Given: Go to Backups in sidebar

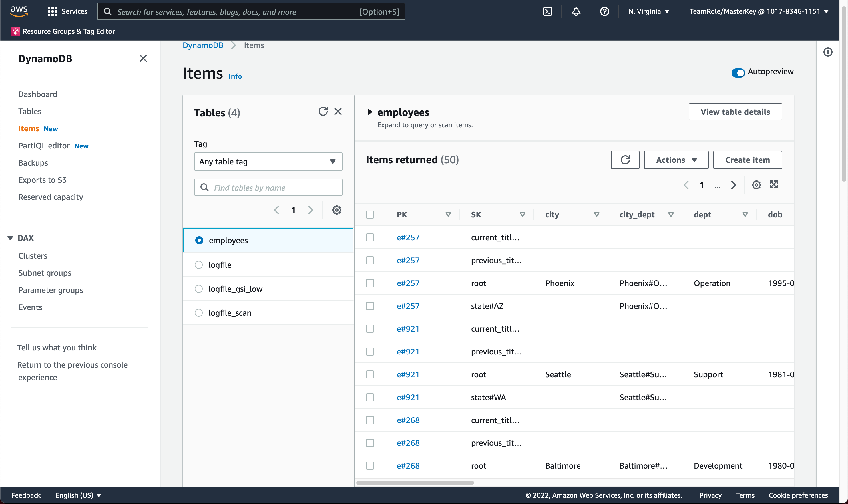Looking at the screenshot, I should [x=33, y=163].
